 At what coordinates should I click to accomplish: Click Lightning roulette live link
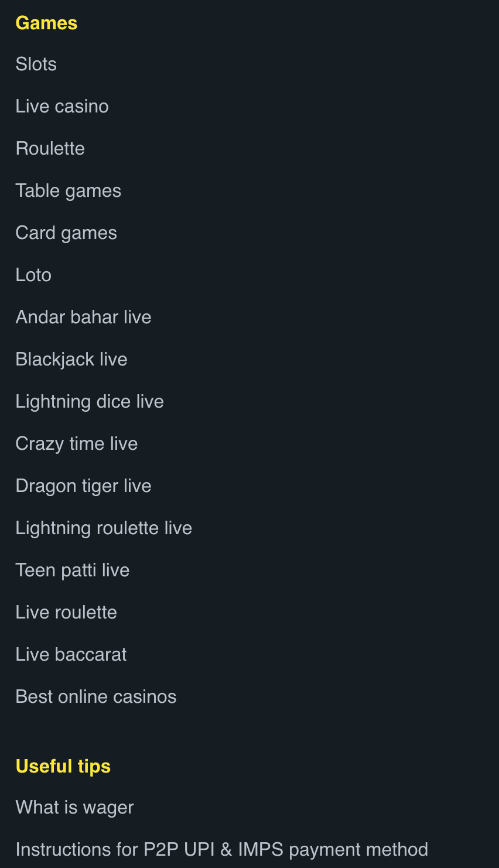point(104,528)
